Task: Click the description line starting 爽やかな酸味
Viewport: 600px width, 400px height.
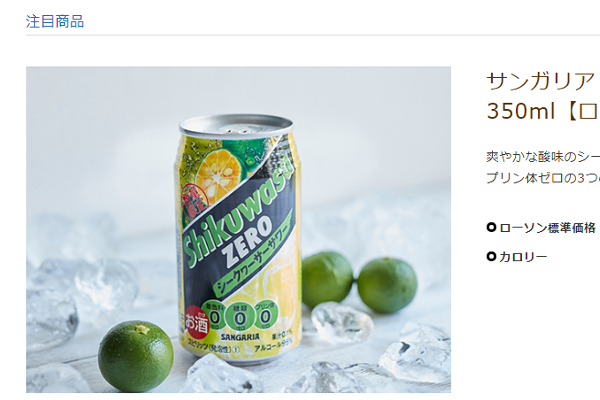Action: (543, 157)
